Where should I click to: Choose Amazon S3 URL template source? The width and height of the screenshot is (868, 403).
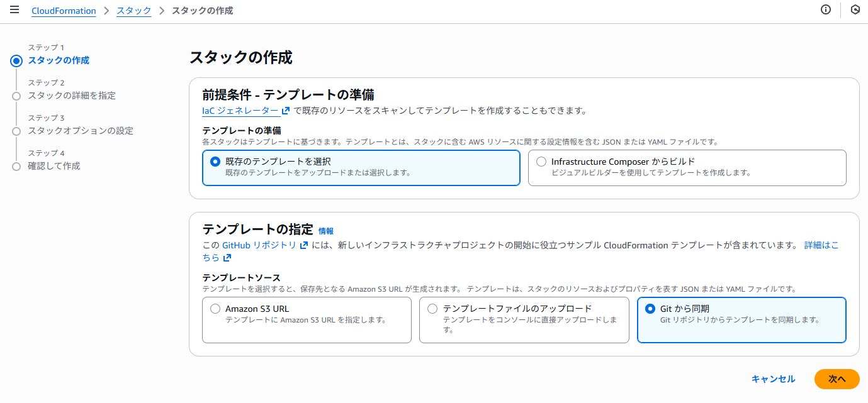[x=215, y=309]
